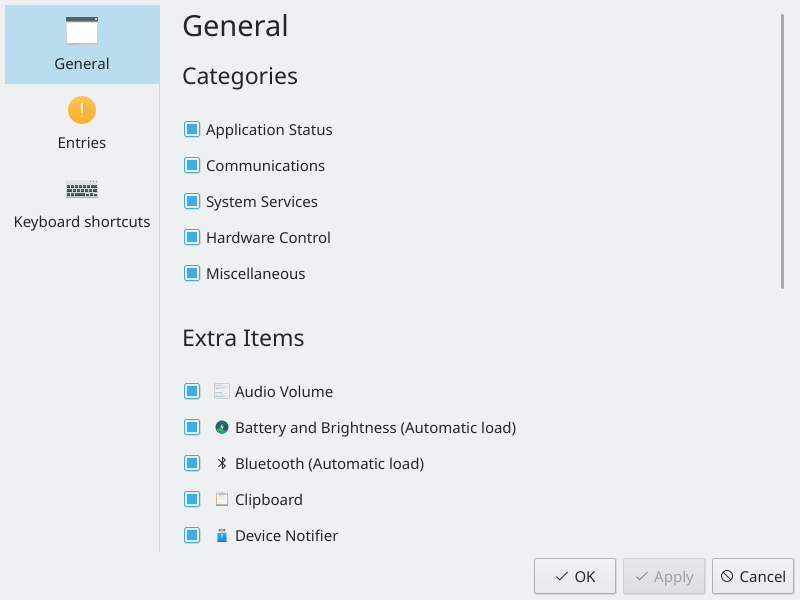Image resolution: width=800 pixels, height=600 pixels.
Task: Click the Cancel button
Action: coord(752,576)
